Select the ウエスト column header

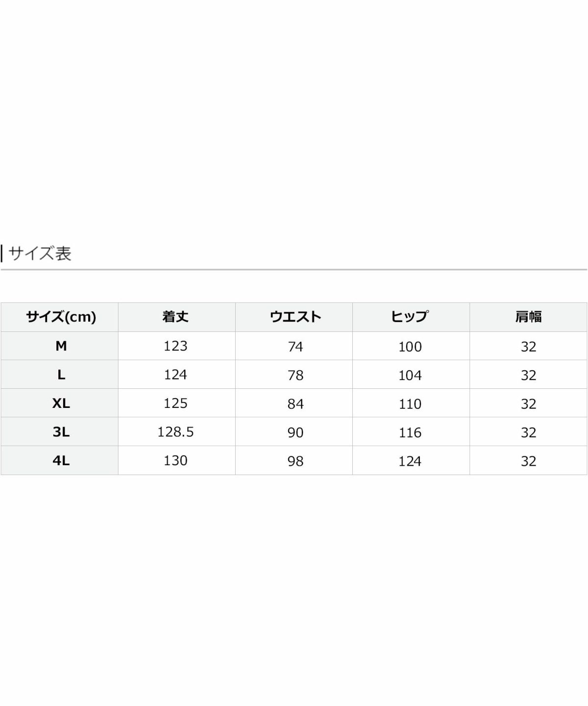coord(295,317)
